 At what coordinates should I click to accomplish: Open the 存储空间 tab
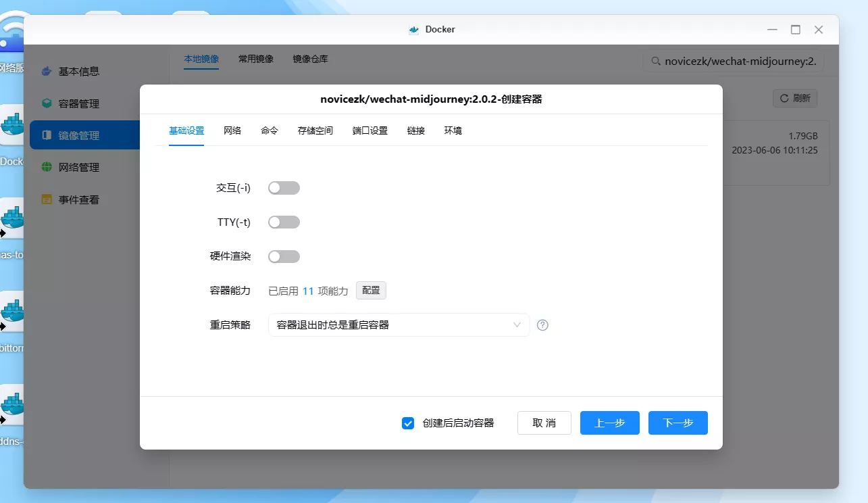point(315,131)
